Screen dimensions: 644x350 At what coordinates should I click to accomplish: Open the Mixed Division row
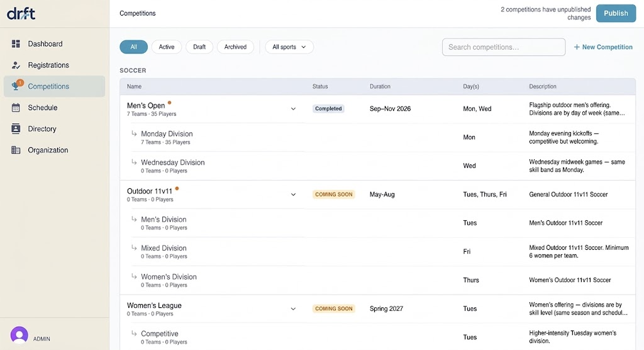pos(377,252)
